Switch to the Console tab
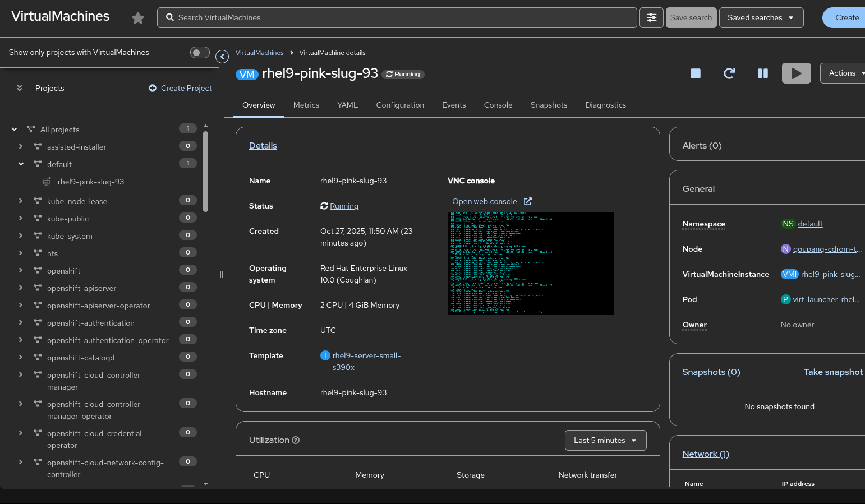Screen dimensions: 865x504 498,105
